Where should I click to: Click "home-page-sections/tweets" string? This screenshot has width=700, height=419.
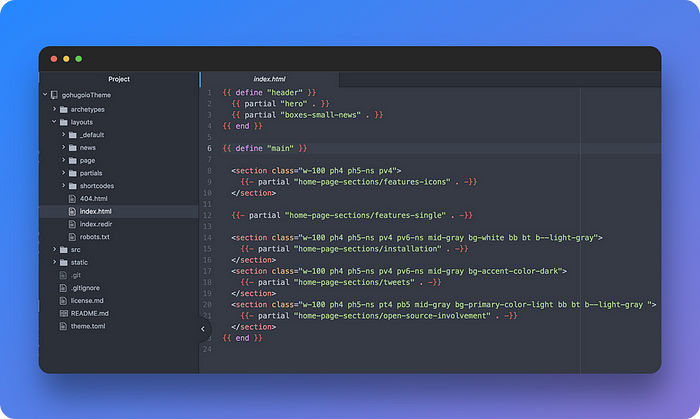354,282
